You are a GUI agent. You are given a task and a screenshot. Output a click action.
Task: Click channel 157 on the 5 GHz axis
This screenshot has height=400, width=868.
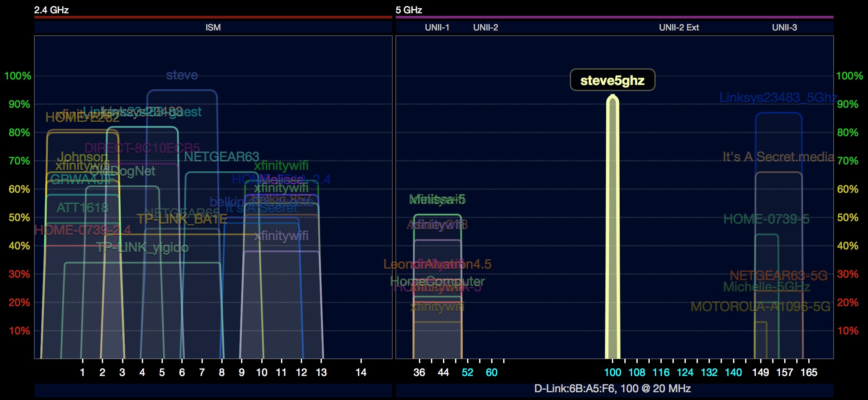[x=785, y=372]
